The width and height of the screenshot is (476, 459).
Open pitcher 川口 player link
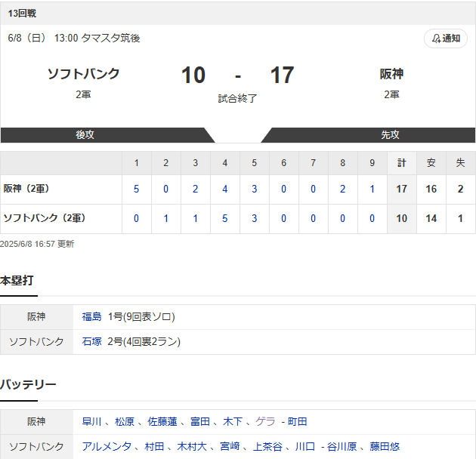click(305, 447)
